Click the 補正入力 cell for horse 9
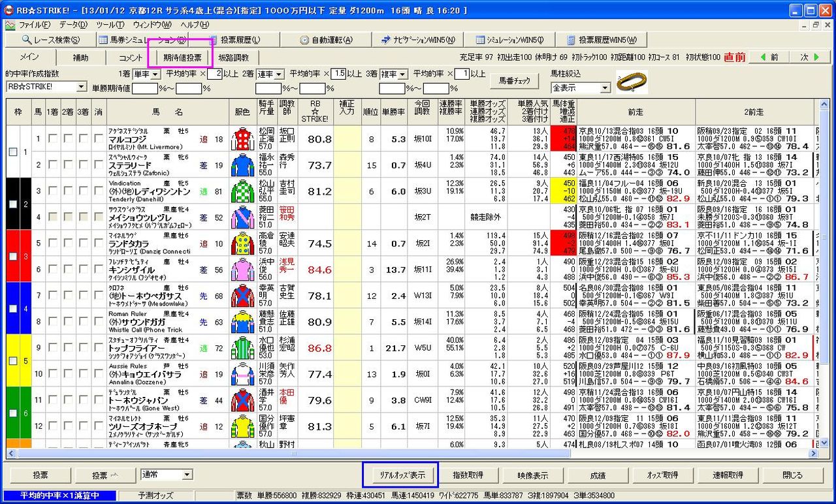The image size is (836, 504). click(347, 347)
